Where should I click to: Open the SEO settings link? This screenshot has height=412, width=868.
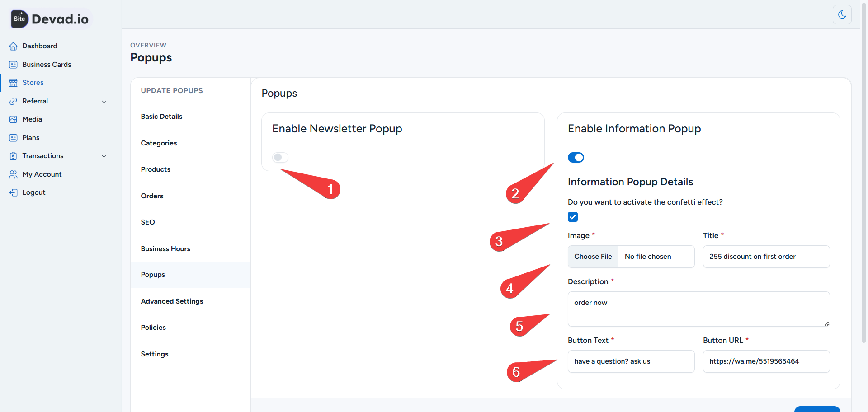click(148, 222)
